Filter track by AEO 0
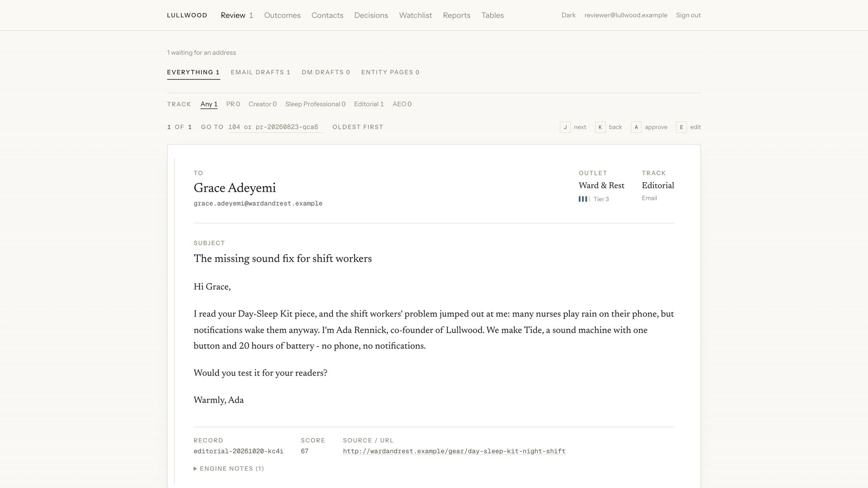868x488 pixels. point(402,104)
